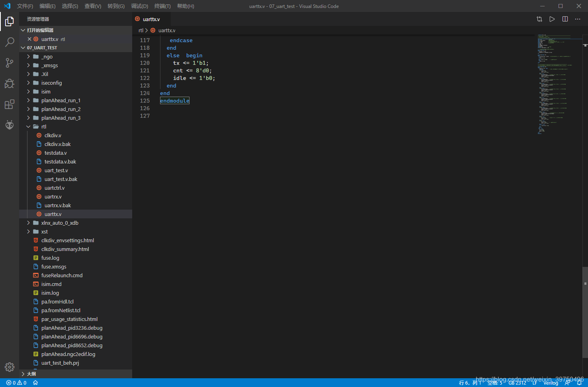Open pa.fromNetlist.tcl file
The image size is (588, 387).
pos(76,310)
